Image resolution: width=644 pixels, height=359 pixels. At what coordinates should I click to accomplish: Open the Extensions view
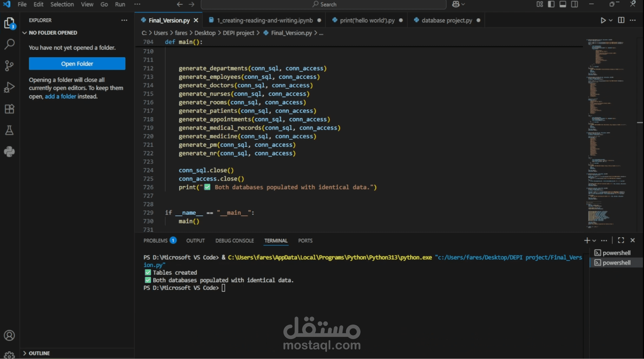(9, 109)
